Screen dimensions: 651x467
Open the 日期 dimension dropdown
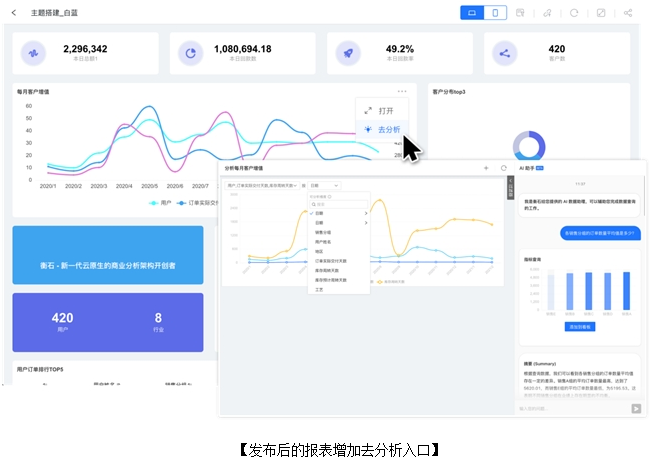[x=324, y=185]
